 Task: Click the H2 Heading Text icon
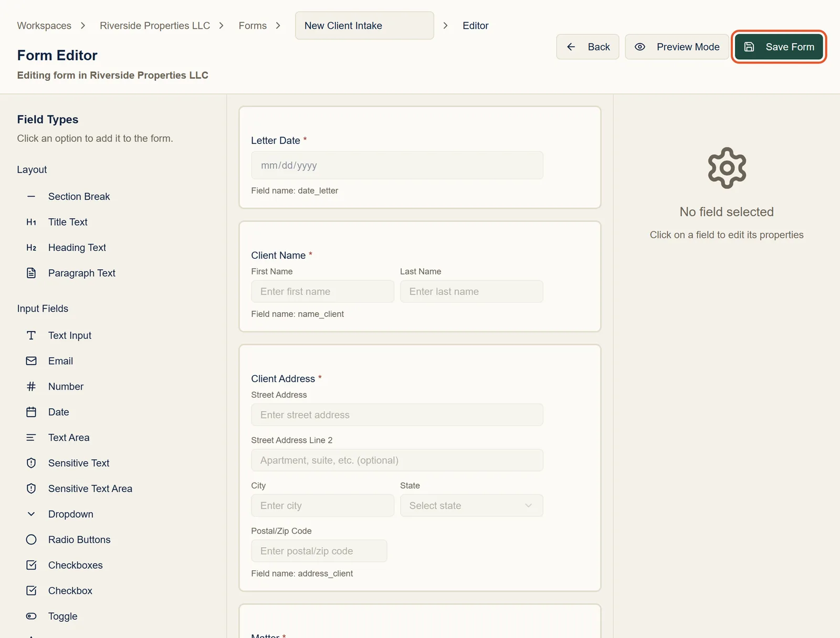coord(31,248)
